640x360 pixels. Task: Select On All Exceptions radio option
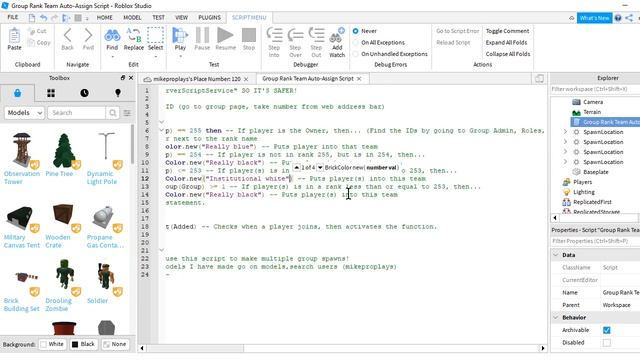click(356, 42)
